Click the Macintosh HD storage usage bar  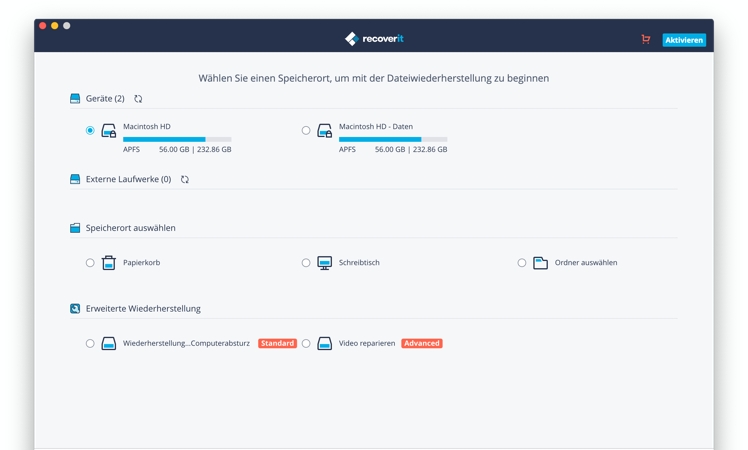(x=177, y=140)
